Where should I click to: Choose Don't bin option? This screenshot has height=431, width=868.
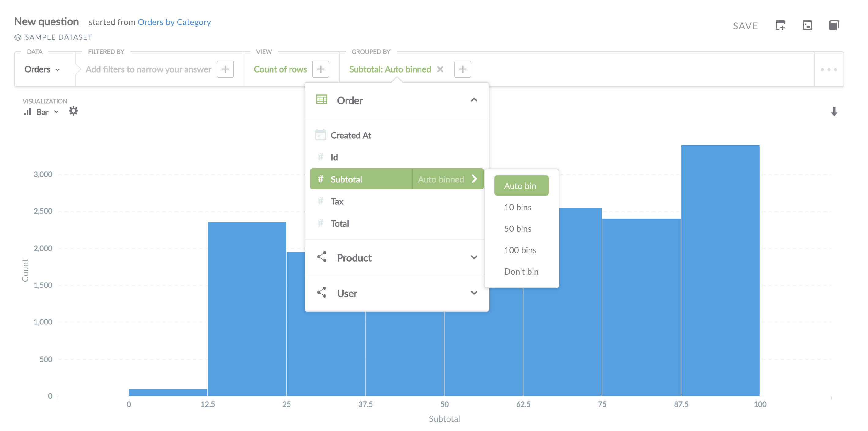coord(521,272)
